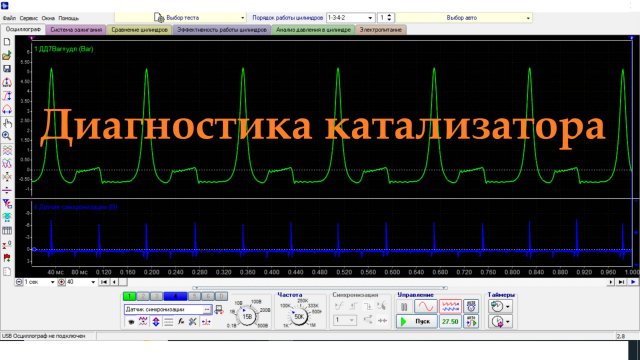The image size is (640, 360).
Task: Open the Файл menu
Action: pos(9,18)
